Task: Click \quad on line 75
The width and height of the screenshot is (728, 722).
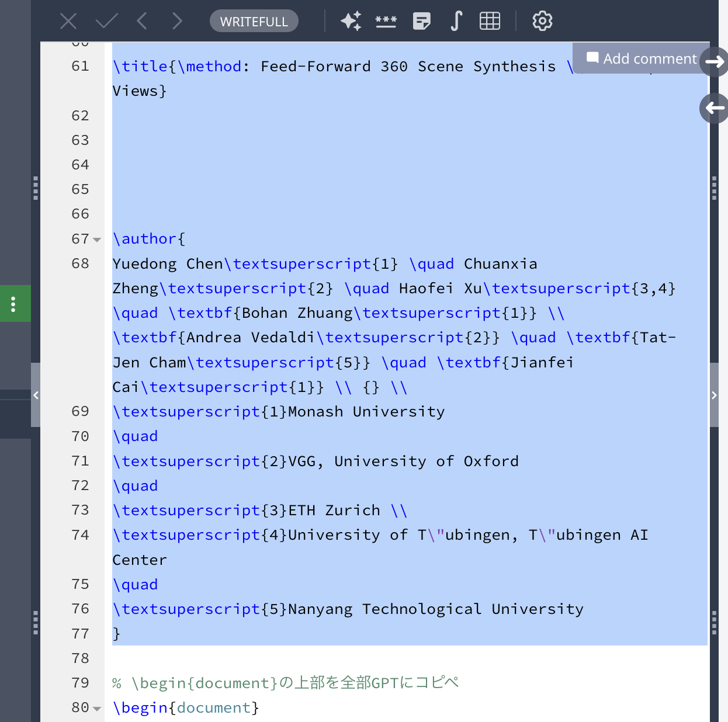Action: 136,584
